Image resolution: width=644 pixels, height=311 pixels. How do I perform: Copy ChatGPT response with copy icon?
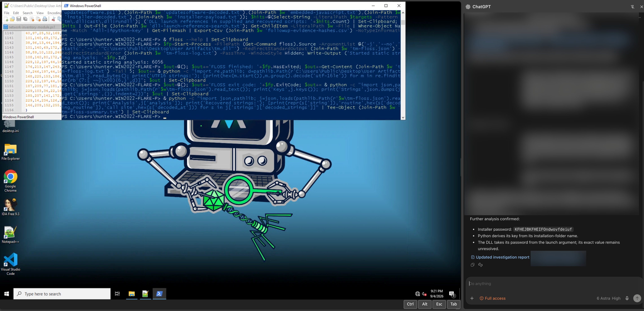coord(472,265)
